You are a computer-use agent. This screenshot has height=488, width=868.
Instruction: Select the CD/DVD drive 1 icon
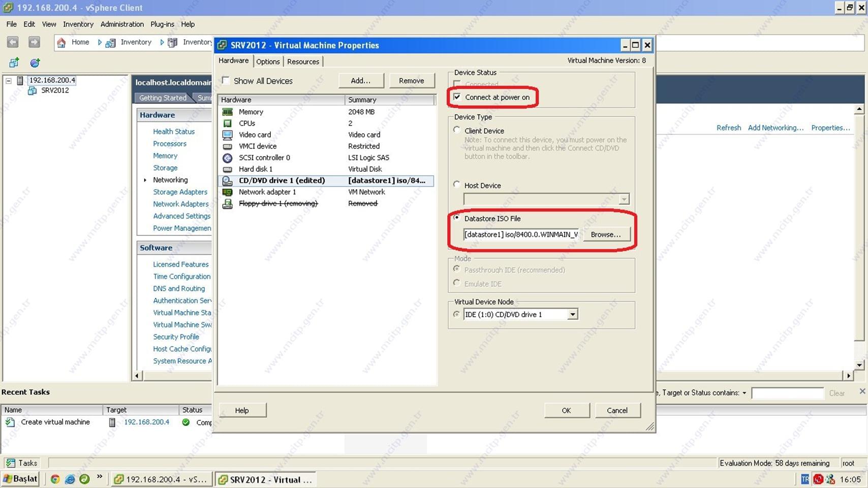pos(228,180)
